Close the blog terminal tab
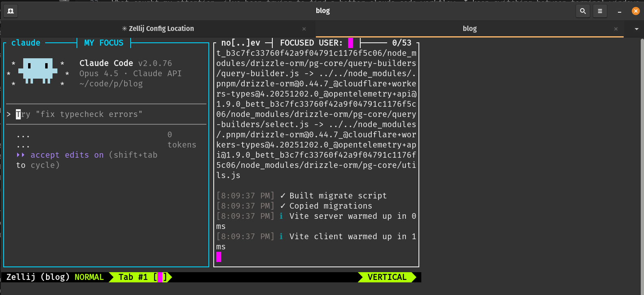 pos(616,29)
